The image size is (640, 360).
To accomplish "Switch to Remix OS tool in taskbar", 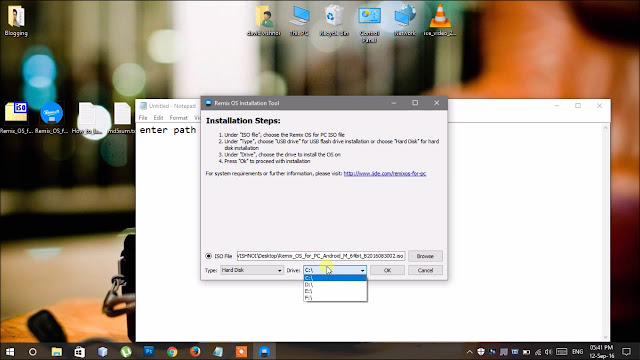I will (264, 351).
